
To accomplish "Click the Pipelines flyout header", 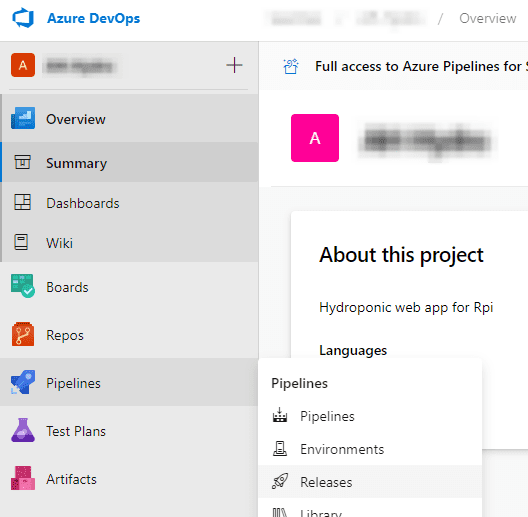I will (299, 383).
